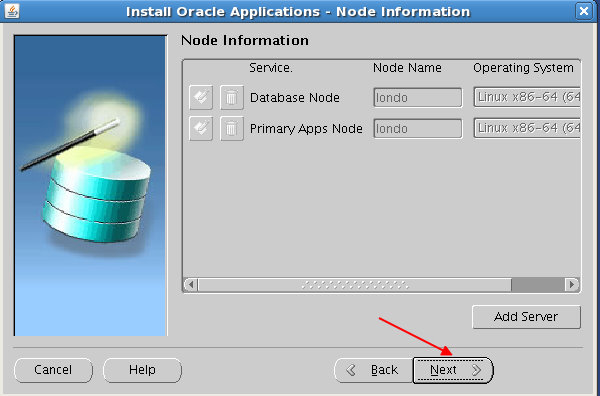Click the right arrow of the horizontal scrollbar
This screenshot has width=600, height=396.
[x=572, y=285]
